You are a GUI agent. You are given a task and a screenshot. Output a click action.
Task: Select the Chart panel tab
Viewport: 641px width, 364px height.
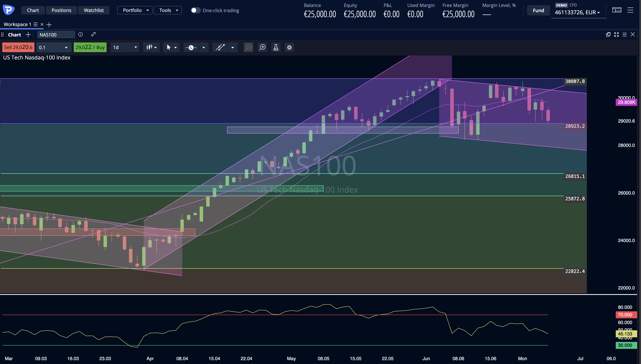pyautogui.click(x=14, y=35)
